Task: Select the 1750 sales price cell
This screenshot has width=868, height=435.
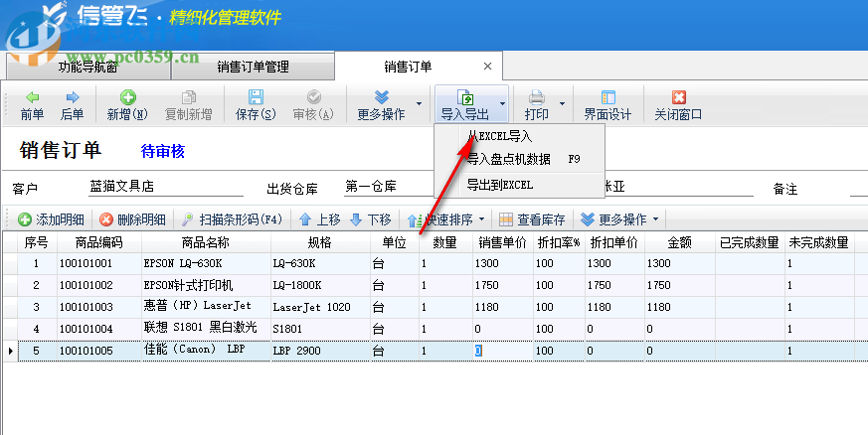Action: tap(503, 285)
